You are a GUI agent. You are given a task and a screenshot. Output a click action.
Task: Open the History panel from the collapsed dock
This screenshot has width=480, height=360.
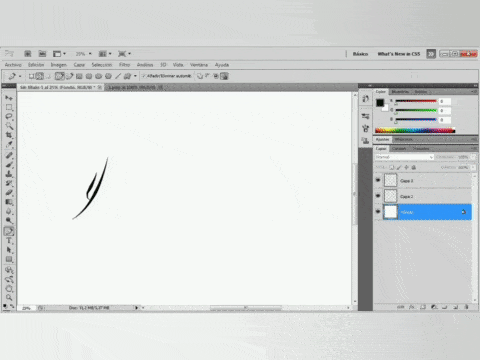click(x=366, y=99)
